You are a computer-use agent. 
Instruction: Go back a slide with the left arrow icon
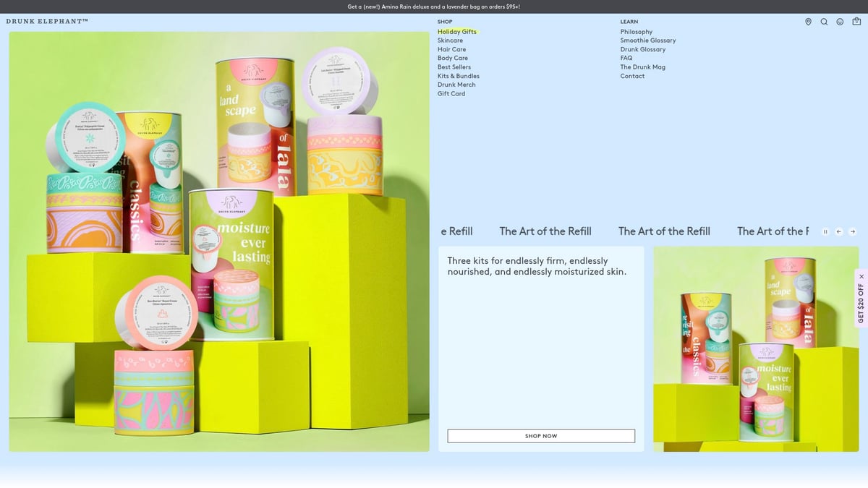(838, 231)
